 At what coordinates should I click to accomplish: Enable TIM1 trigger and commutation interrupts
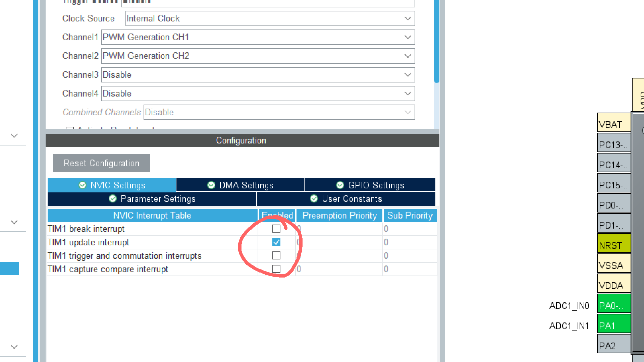[x=276, y=255]
